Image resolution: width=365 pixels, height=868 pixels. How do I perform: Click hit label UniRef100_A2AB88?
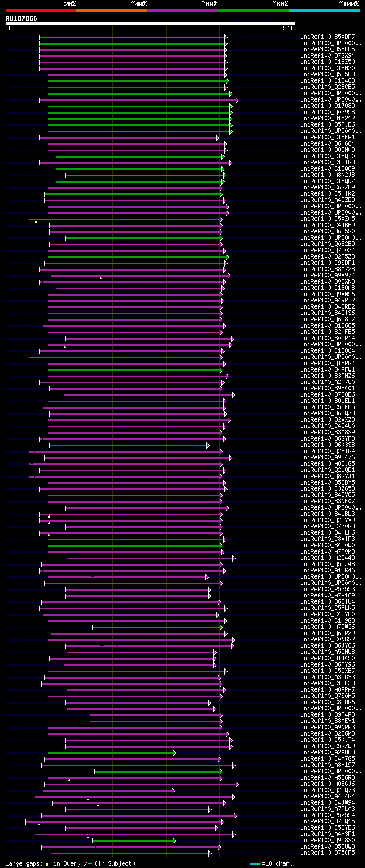pyautogui.click(x=327, y=753)
